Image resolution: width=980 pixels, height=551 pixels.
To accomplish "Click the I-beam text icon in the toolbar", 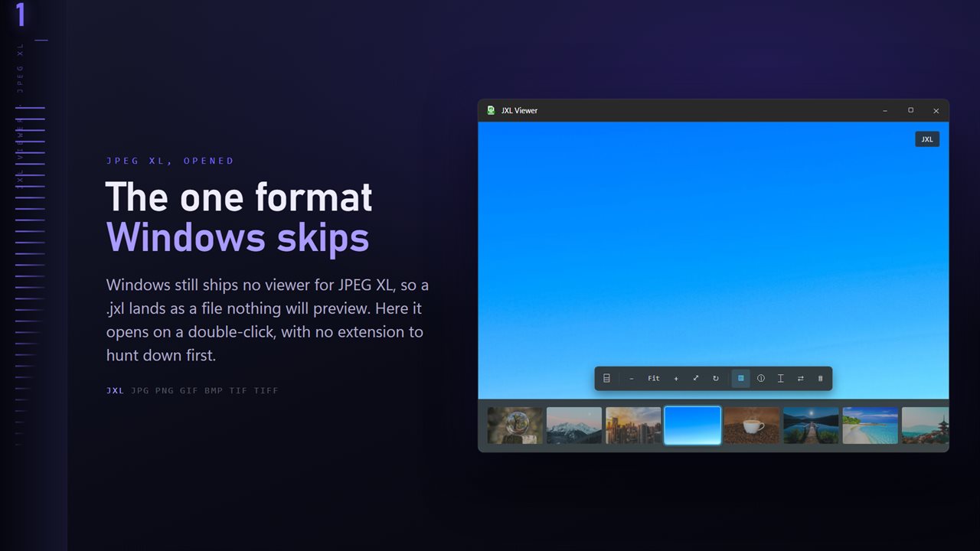I will coord(781,378).
